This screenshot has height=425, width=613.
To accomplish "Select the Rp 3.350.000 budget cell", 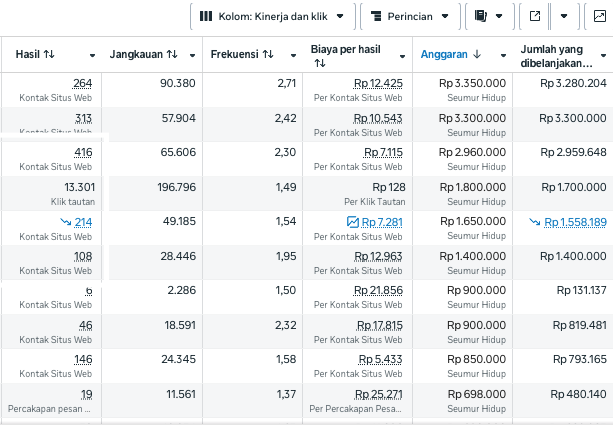I will tap(472, 83).
